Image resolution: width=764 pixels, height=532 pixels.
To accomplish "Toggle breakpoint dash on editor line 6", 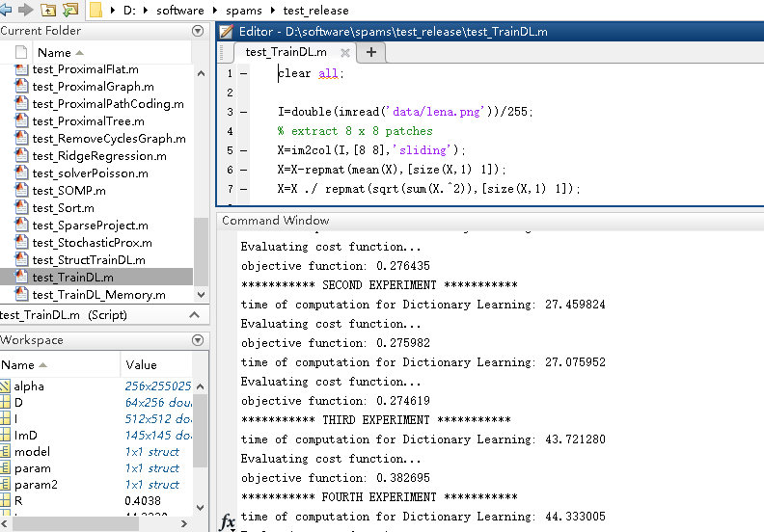I will click(x=244, y=170).
